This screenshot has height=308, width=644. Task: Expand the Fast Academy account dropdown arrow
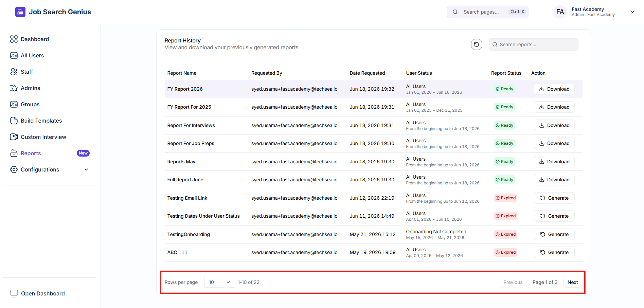click(x=632, y=12)
